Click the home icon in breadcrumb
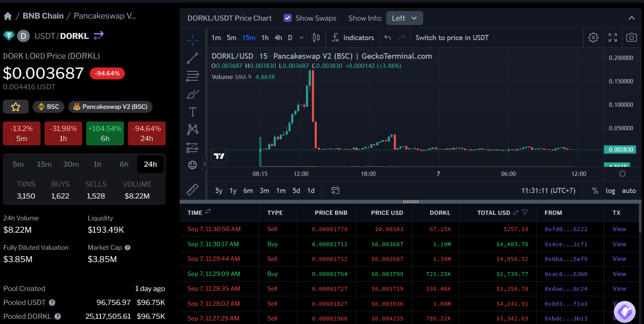 (8, 16)
